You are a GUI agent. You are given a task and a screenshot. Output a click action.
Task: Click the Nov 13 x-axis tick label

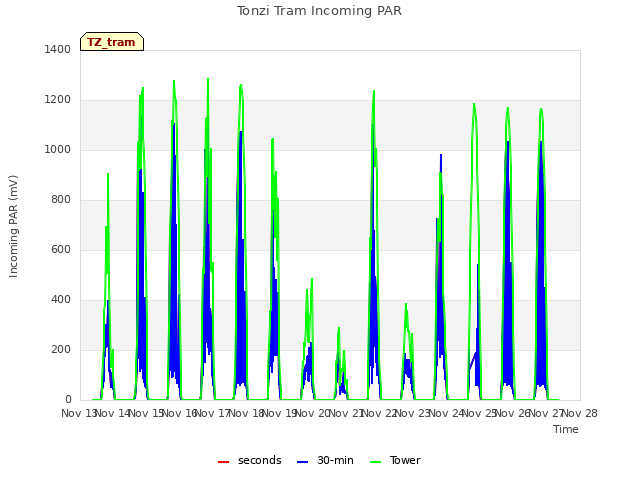[x=78, y=413]
